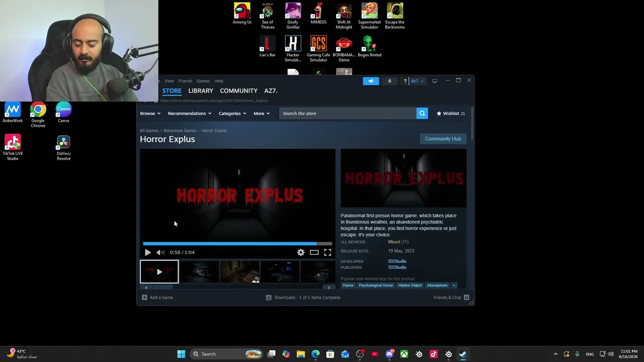Screen dimensions: 644x362
Task: Open the Sea of Thieves desktop shortcut
Action: [268, 16]
